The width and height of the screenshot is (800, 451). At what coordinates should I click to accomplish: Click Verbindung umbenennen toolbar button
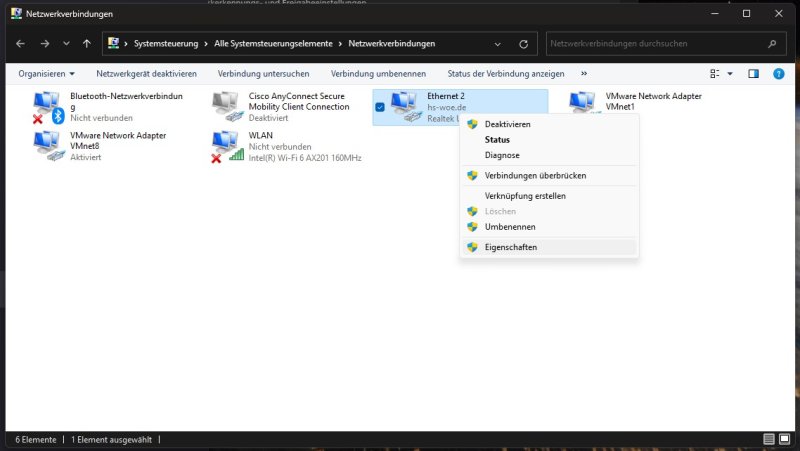378,73
